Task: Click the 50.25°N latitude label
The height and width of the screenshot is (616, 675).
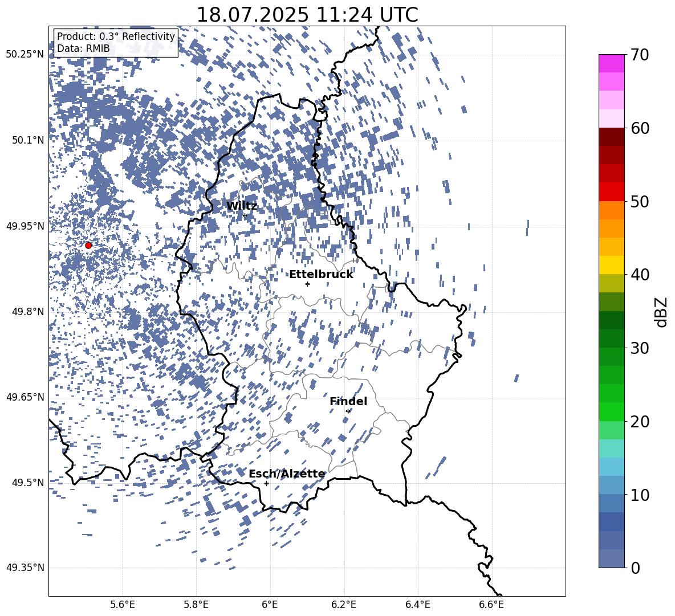Action: coord(26,54)
